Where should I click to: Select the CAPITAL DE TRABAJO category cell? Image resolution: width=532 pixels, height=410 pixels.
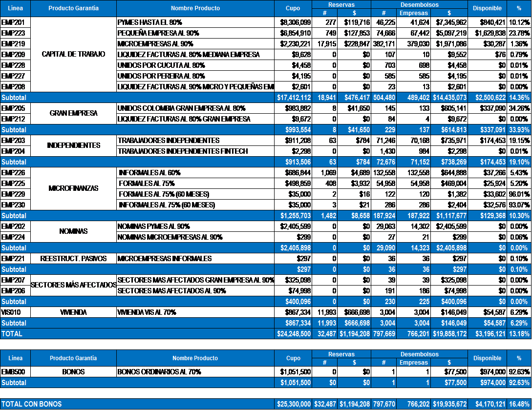[73, 54]
